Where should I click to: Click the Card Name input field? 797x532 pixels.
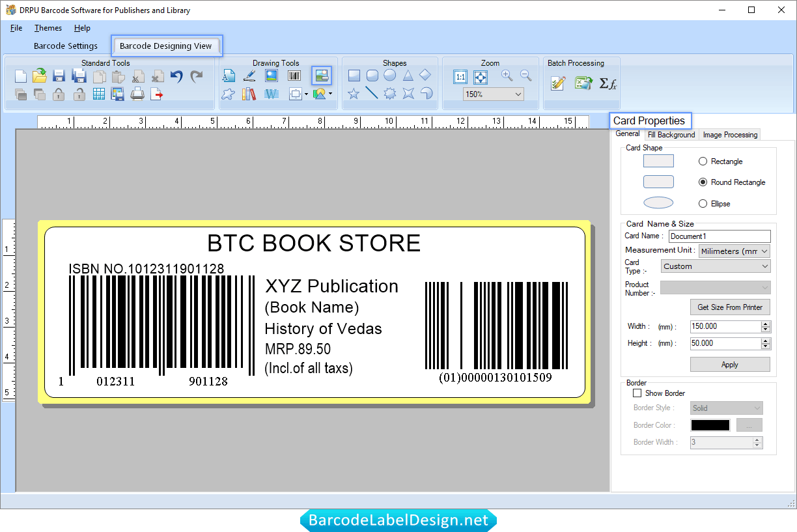pos(720,236)
